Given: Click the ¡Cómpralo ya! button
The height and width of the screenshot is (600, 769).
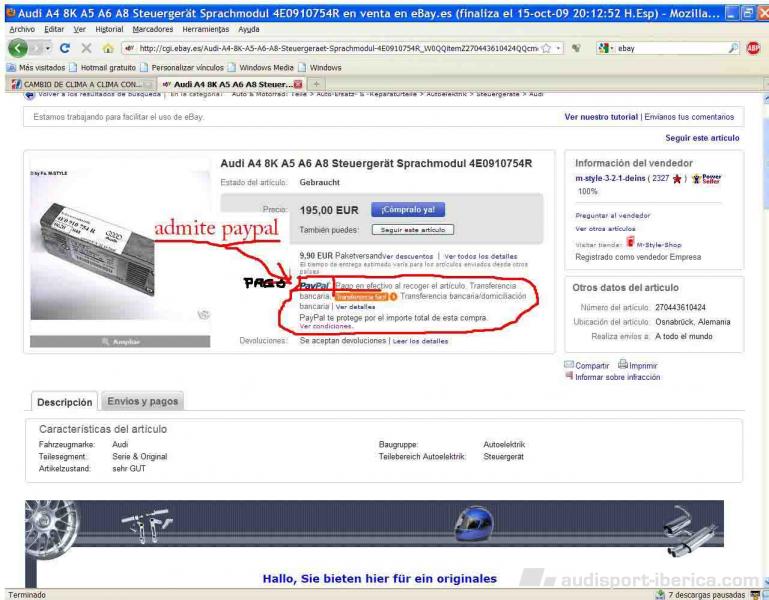Looking at the screenshot, I should (x=408, y=209).
